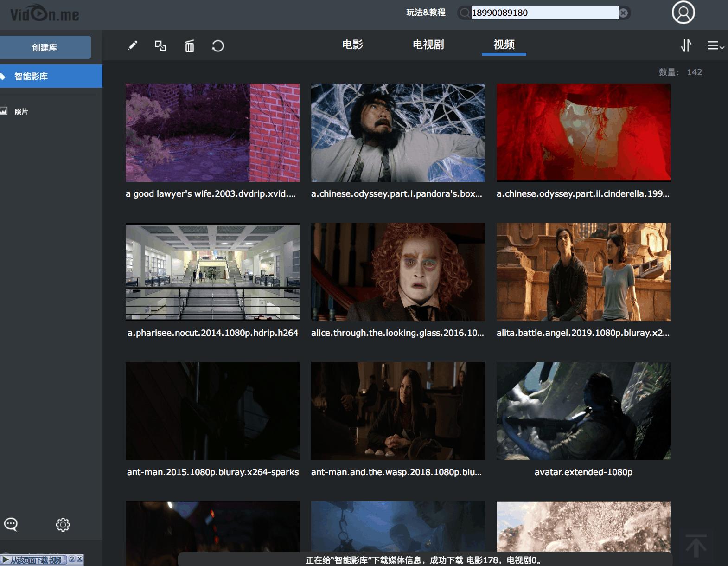728x566 pixels.
Task: Toggle the sort order arrows icon
Action: tap(686, 45)
